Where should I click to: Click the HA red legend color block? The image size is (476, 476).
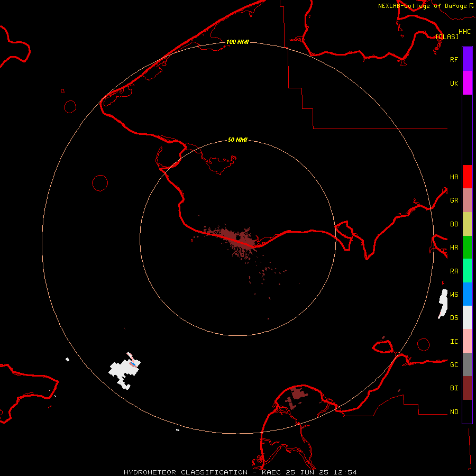click(x=467, y=177)
